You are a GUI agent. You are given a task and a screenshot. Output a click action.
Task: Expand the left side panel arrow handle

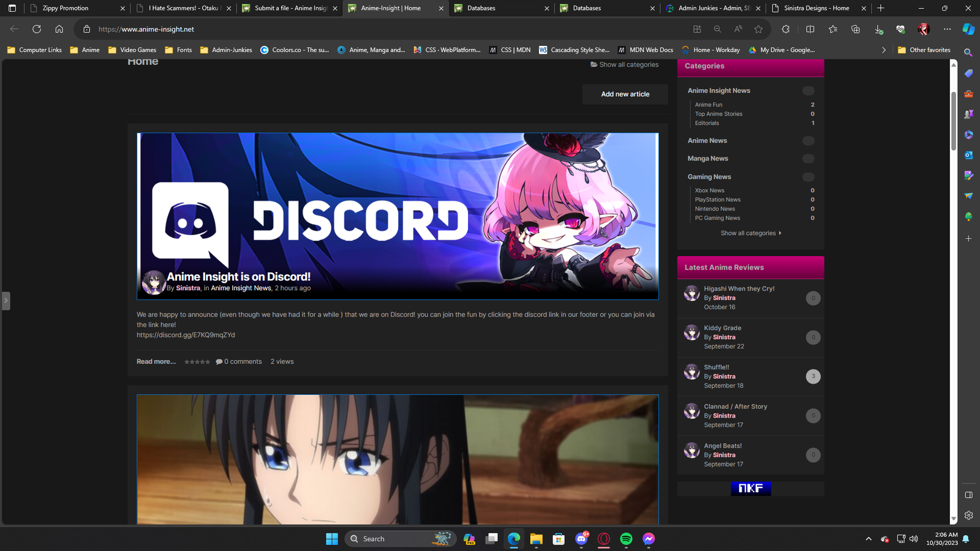click(x=6, y=301)
